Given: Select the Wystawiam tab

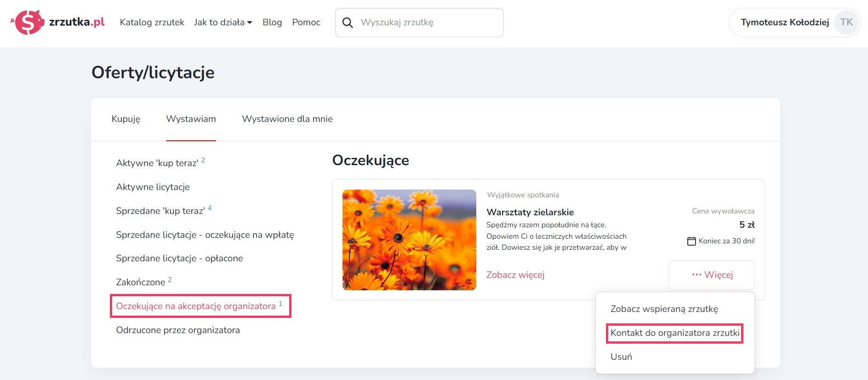Looking at the screenshot, I should coord(191,119).
